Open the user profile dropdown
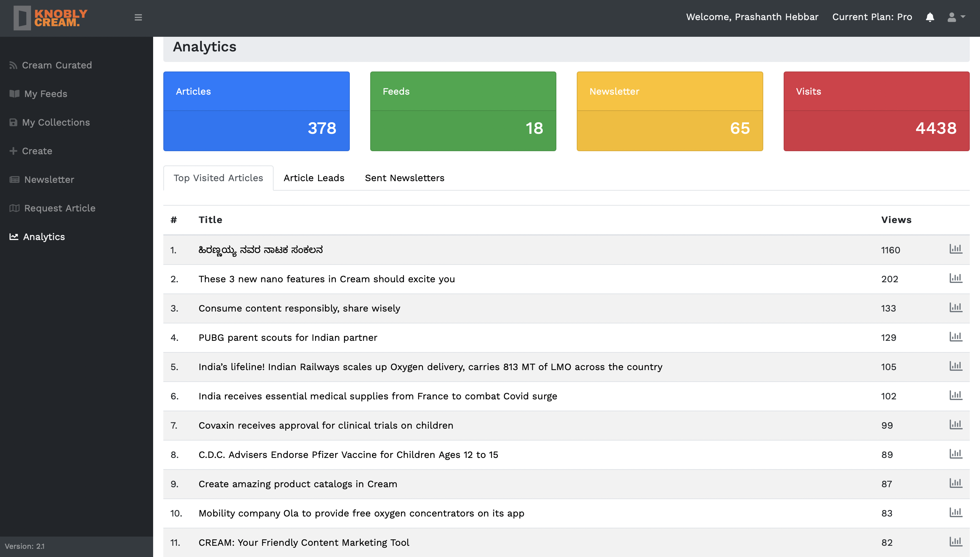Image resolution: width=980 pixels, height=557 pixels. point(956,17)
